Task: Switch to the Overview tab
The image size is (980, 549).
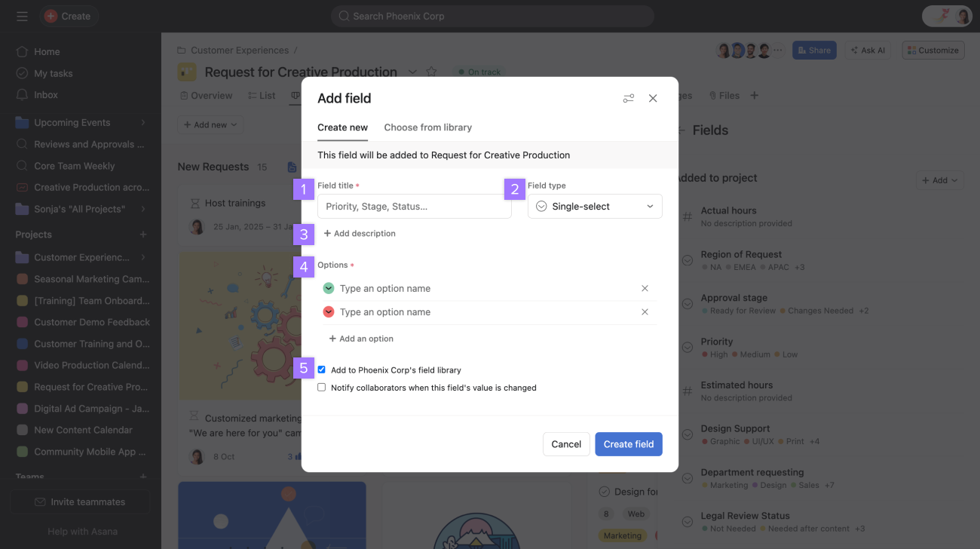Action: (x=205, y=95)
